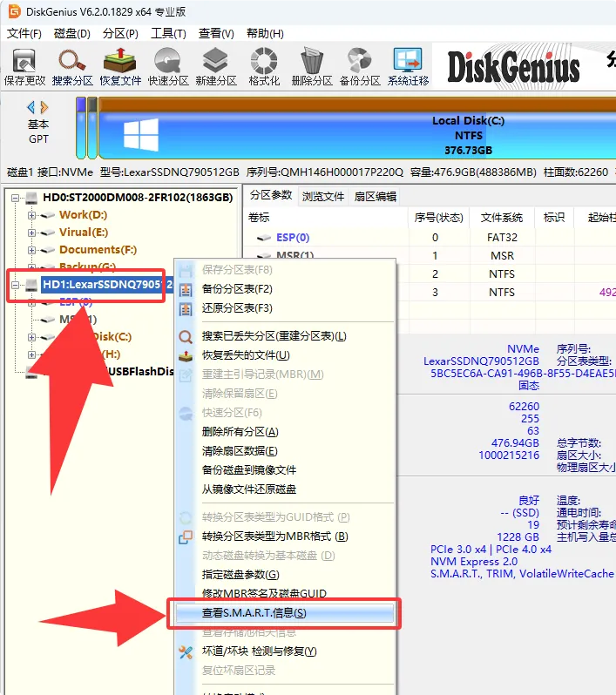Switch to the Browse Files (浏览文件) tab

323,196
